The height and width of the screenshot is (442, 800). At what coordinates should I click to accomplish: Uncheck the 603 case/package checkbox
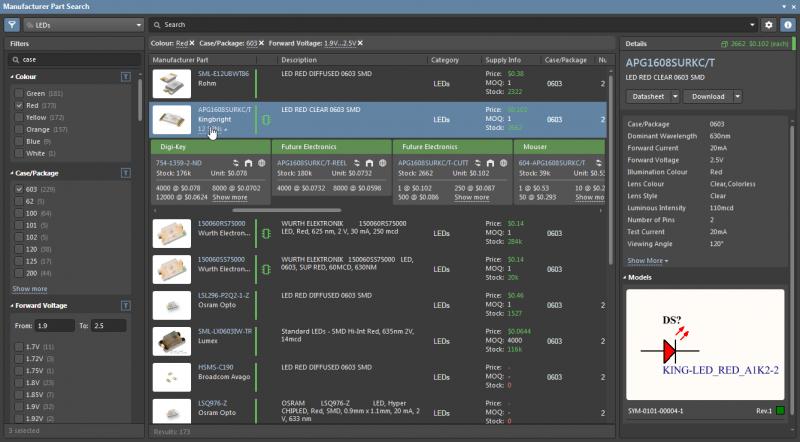pos(19,189)
